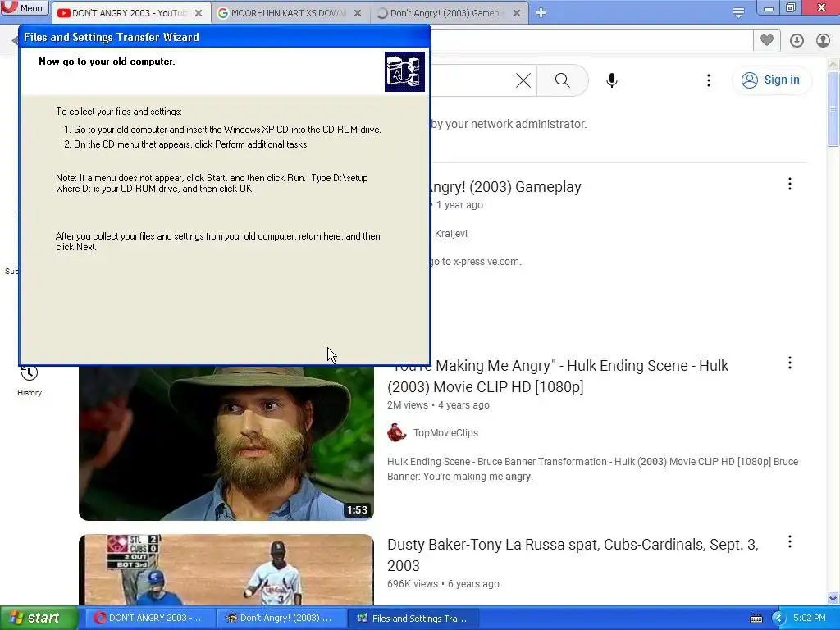Play the Cubs-Cardinals baseball thumbnail
The width and height of the screenshot is (840, 630).
(x=226, y=569)
